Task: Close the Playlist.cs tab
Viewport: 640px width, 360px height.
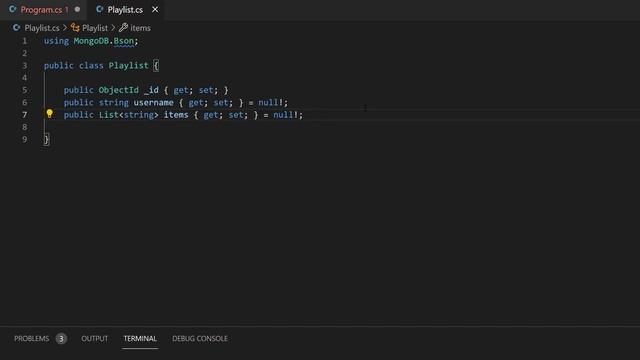Action: 155,9
